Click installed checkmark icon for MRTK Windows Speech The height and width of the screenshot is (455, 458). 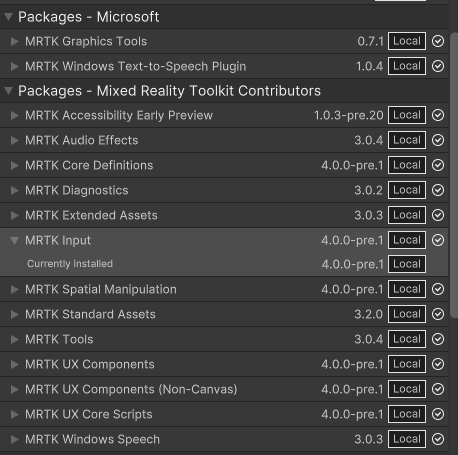438,439
